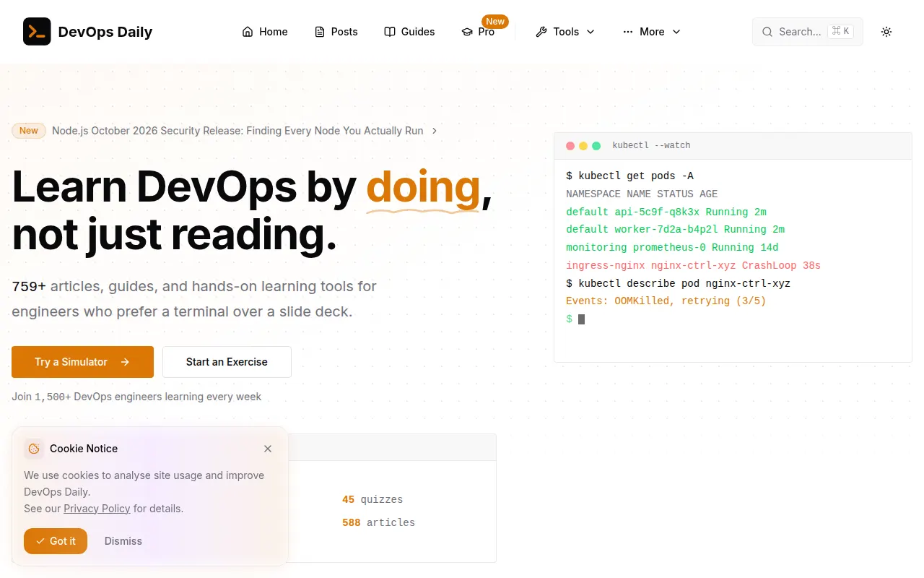This screenshot has height=578, width=924.
Task: Click the "monitoring prometheus-0 Running 14d" row
Action: pos(672,248)
